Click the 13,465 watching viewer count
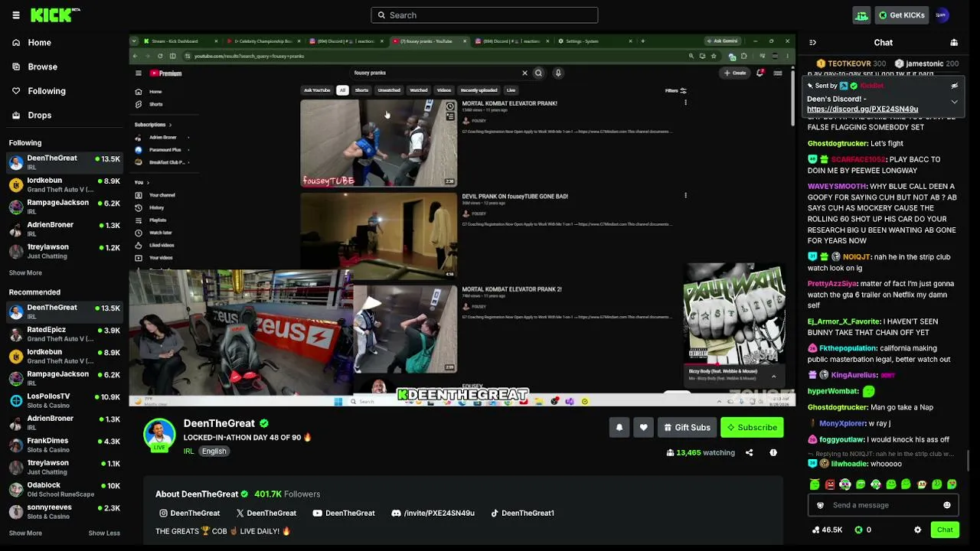 (x=701, y=452)
